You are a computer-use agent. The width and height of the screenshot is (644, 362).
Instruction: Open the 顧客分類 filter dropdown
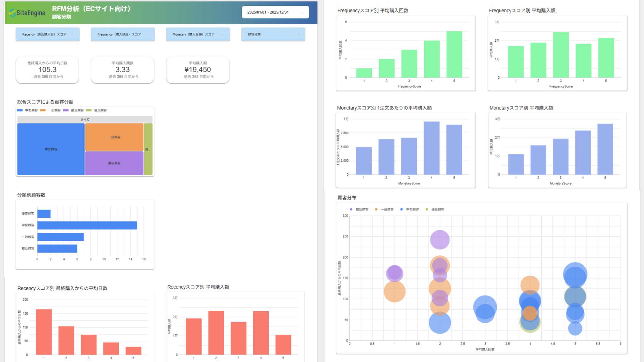tap(273, 34)
